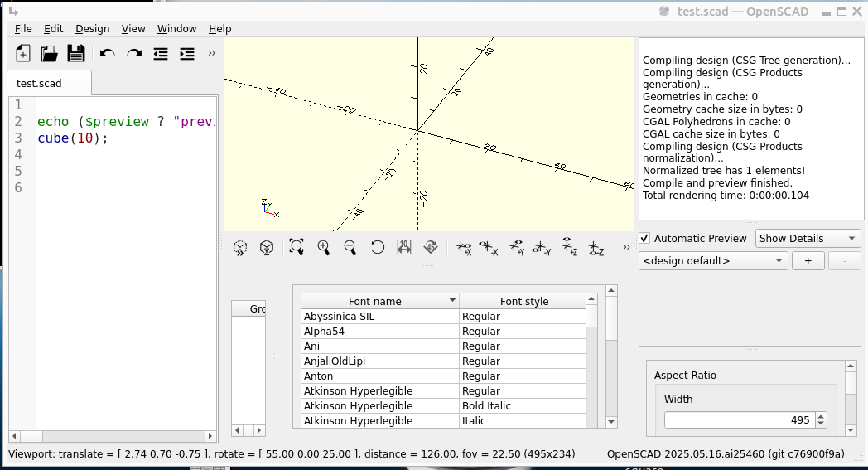Click the full Render cube icon
The height and width of the screenshot is (470, 868).
tap(267, 247)
